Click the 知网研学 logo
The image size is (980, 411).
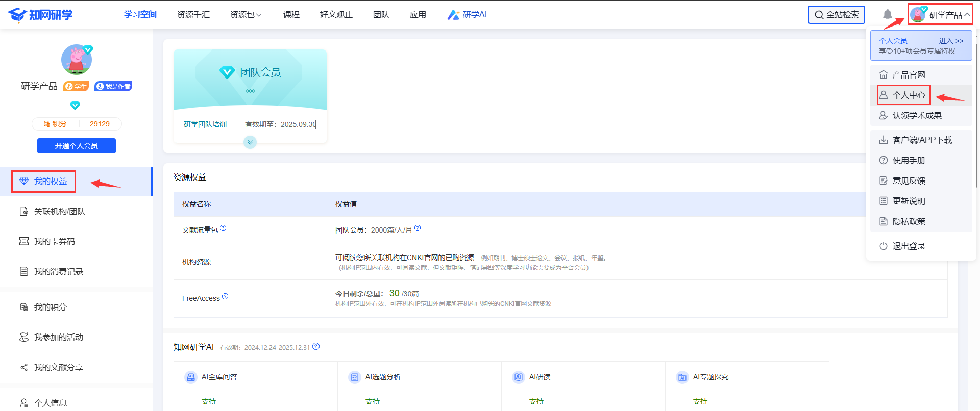coord(41,15)
